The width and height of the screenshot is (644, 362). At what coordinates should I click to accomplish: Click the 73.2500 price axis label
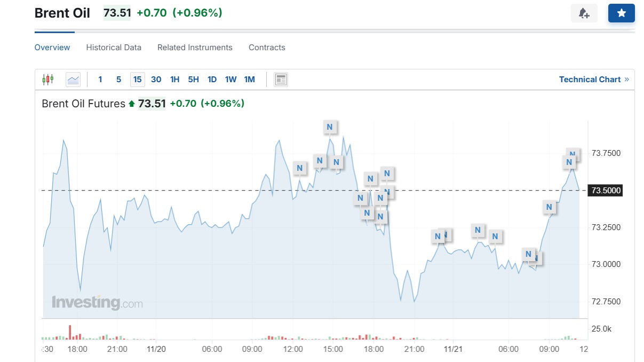click(606, 227)
